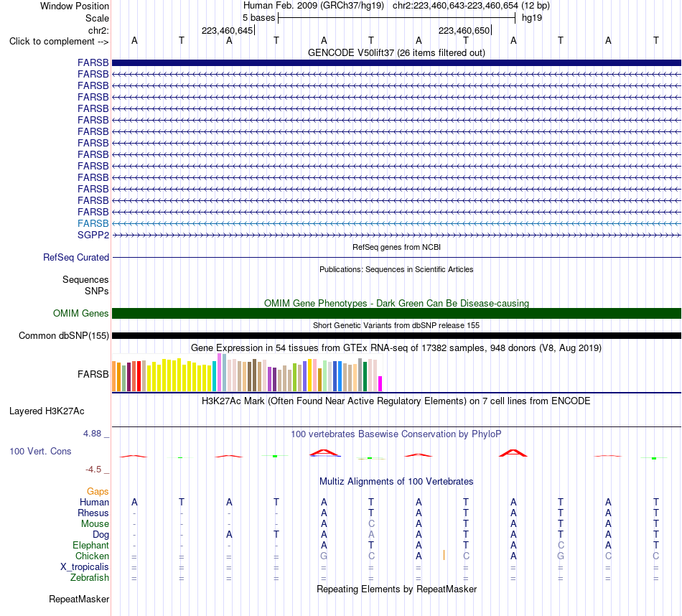The width and height of the screenshot is (682, 616).
Task: Open the OMIM Genes track label
Action: 80,313
